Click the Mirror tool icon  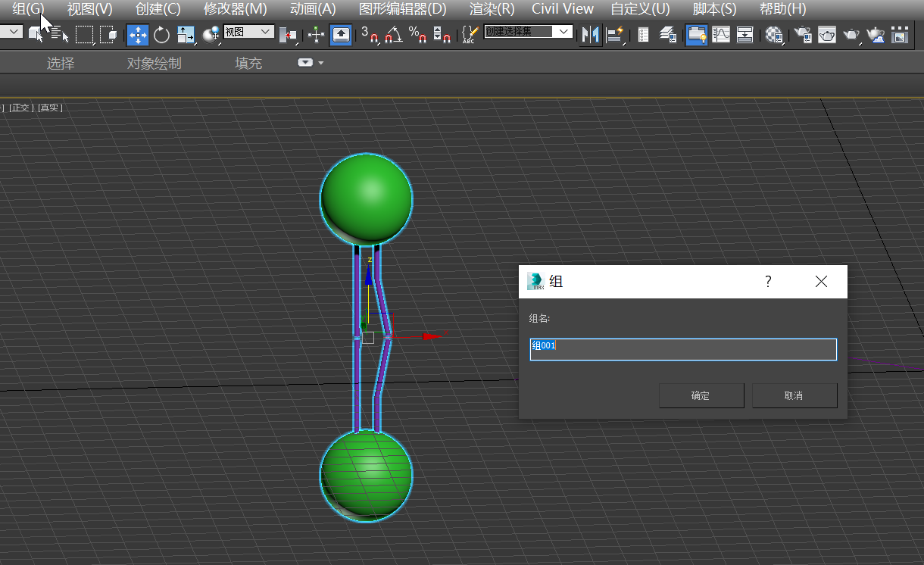tap(590, 34)
